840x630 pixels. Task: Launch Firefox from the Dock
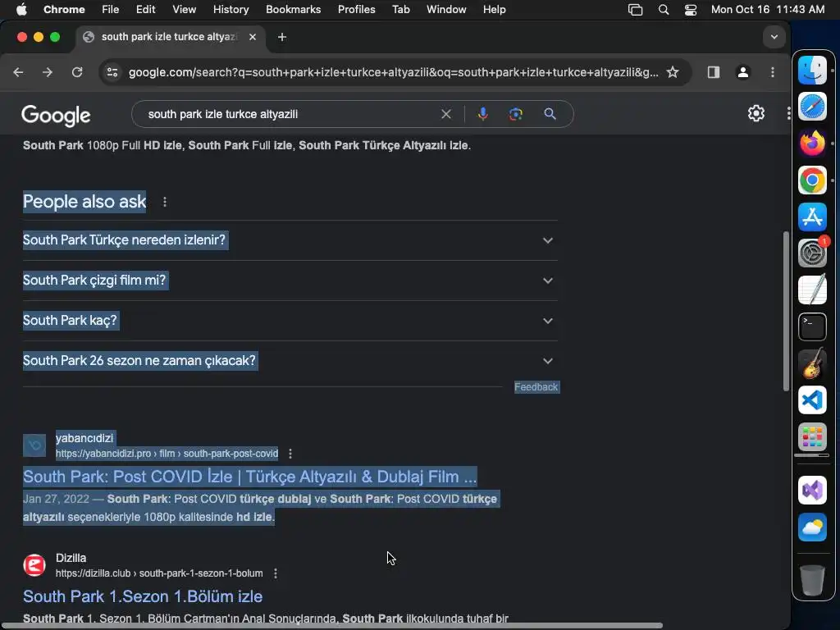coord(812,144)
